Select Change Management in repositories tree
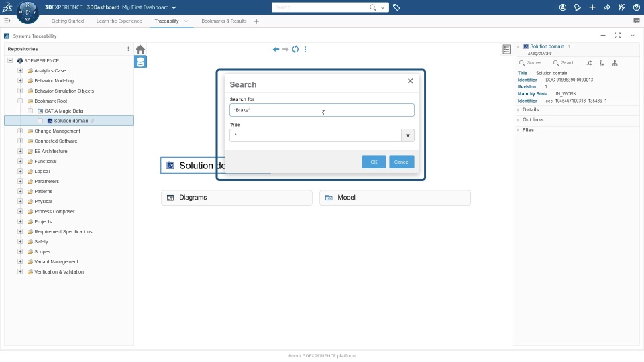Image resolution: width=644 pixels, height=362 pixels. pyautogui.click(x=57, y=131)
